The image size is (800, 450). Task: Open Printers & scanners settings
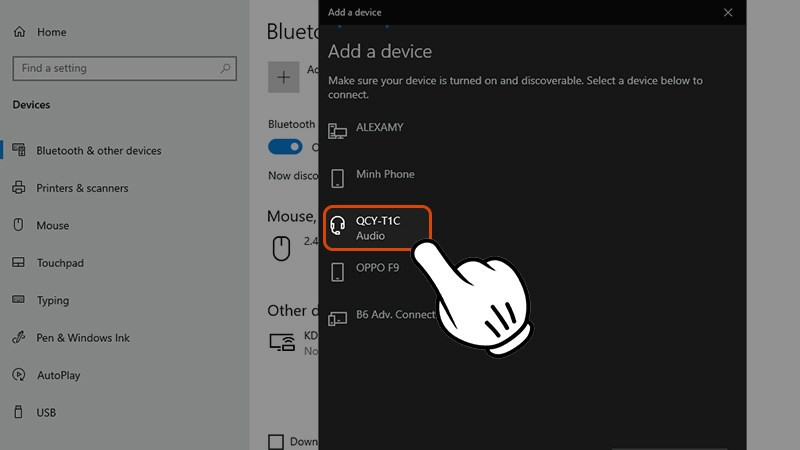point(82,188)
